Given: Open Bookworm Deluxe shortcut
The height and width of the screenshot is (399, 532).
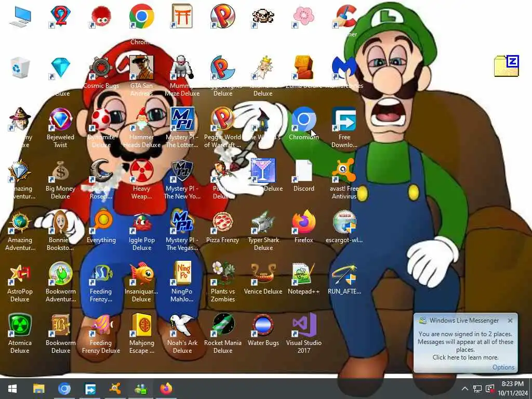Looking at the screenshot, I should 60,325.
